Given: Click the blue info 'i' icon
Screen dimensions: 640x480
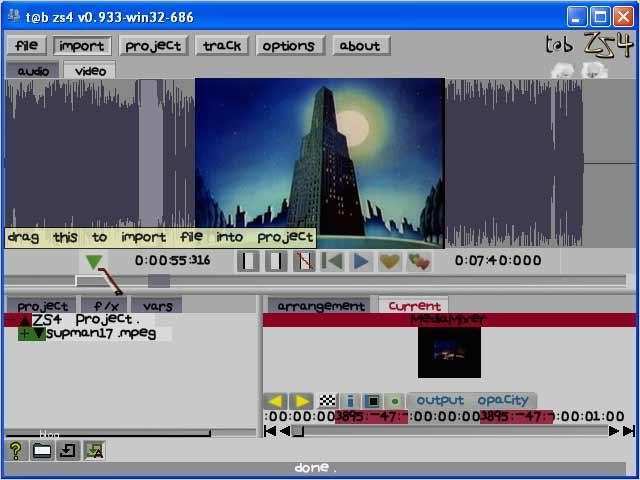Looking at the screenshot, I should 350,401.
